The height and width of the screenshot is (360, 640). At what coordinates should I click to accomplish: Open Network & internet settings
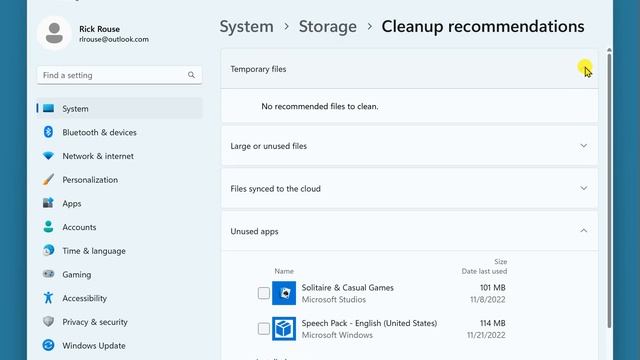[119, 156]
